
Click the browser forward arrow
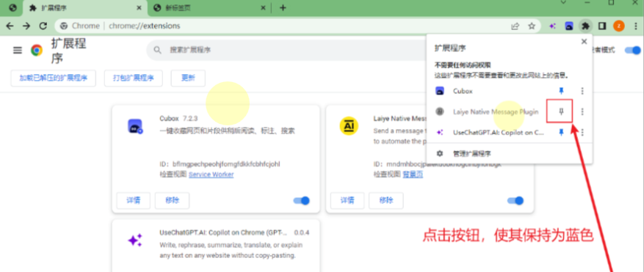26,26
